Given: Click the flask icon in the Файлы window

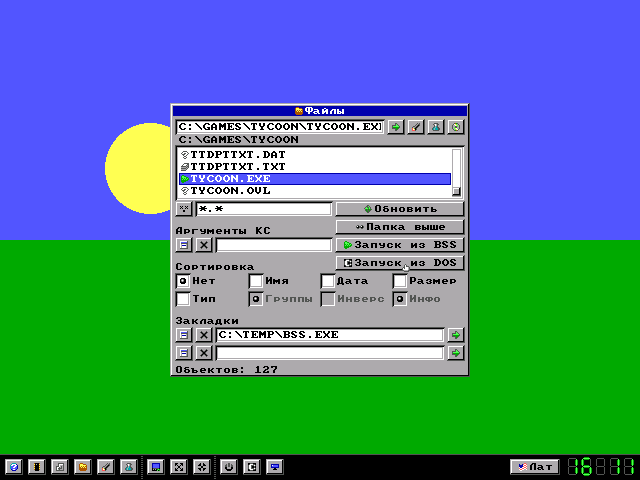Looking at the screenshot, I should [x=436, y=127].
